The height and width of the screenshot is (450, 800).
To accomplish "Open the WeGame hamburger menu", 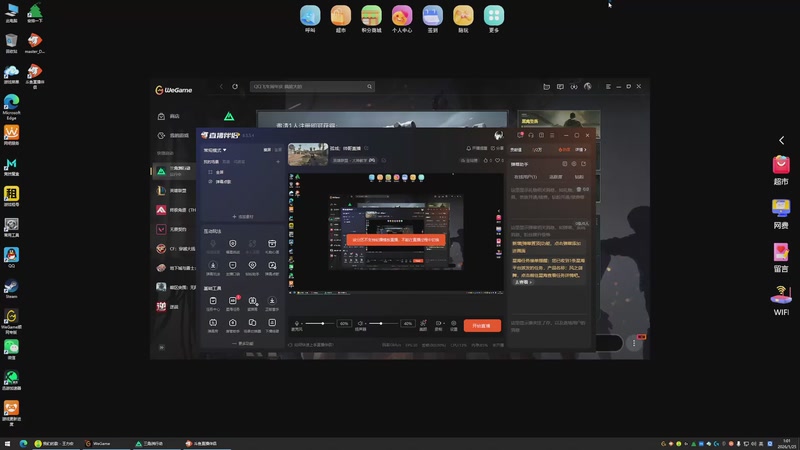I will [608, 87].
